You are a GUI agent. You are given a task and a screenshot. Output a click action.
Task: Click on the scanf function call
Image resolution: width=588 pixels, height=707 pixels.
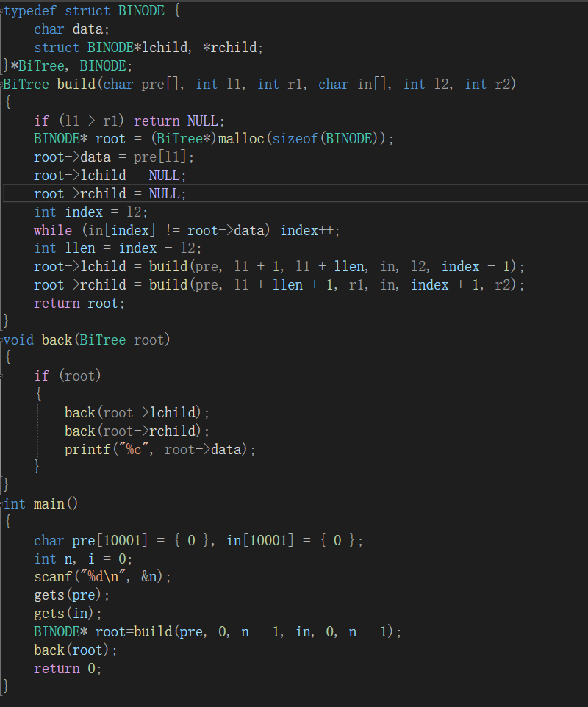pos(52,577)
